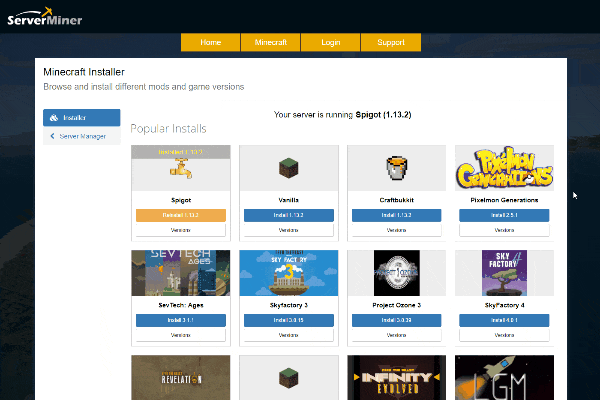Click the SevTech: Ages title text
The image size is (600, 400).
(x=181, y=305)
